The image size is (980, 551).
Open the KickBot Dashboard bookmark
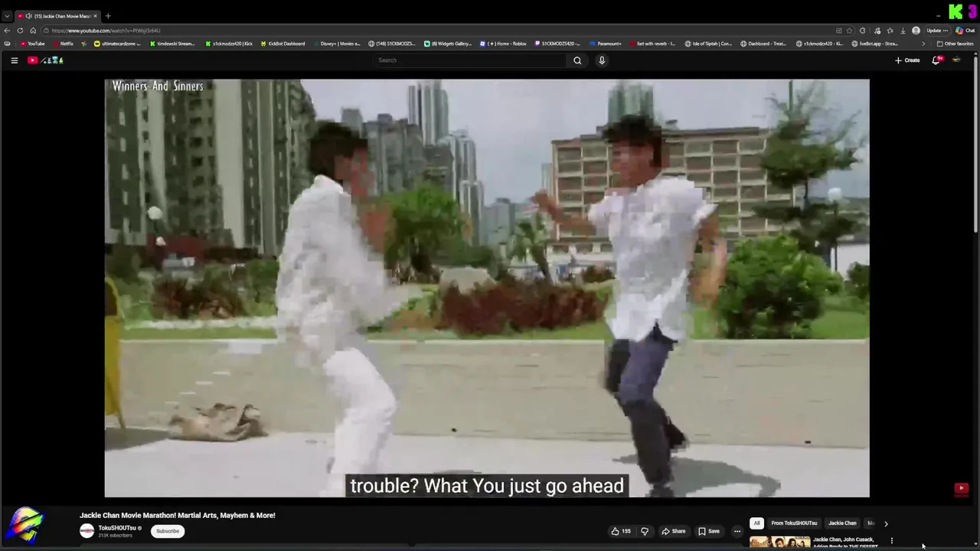[283, 44]
